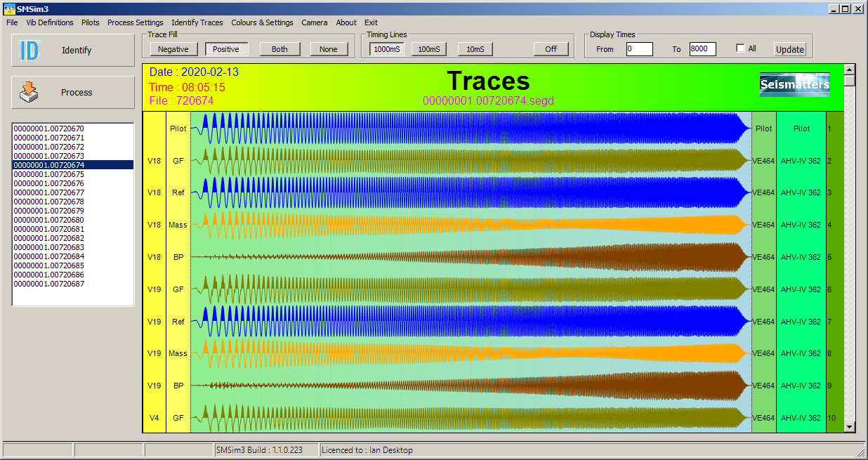Select file 00000001.00720681 in list
The image size is (868, 460).
(73, 229)
